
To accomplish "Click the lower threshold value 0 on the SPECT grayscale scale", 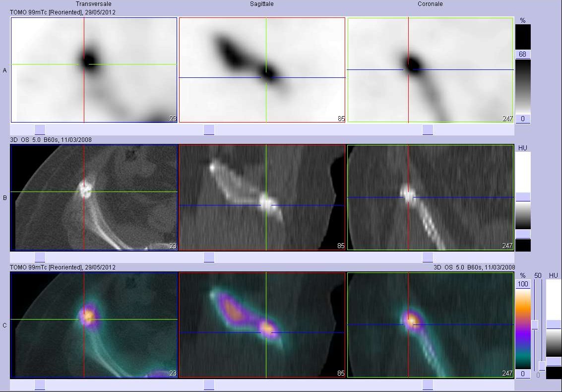I will [x=523, y=119].
